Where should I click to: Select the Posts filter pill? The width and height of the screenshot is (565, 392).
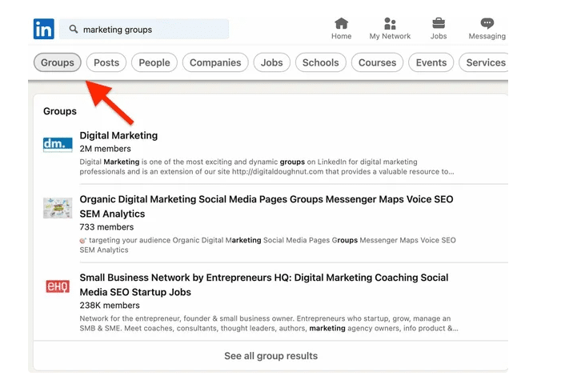106,62
